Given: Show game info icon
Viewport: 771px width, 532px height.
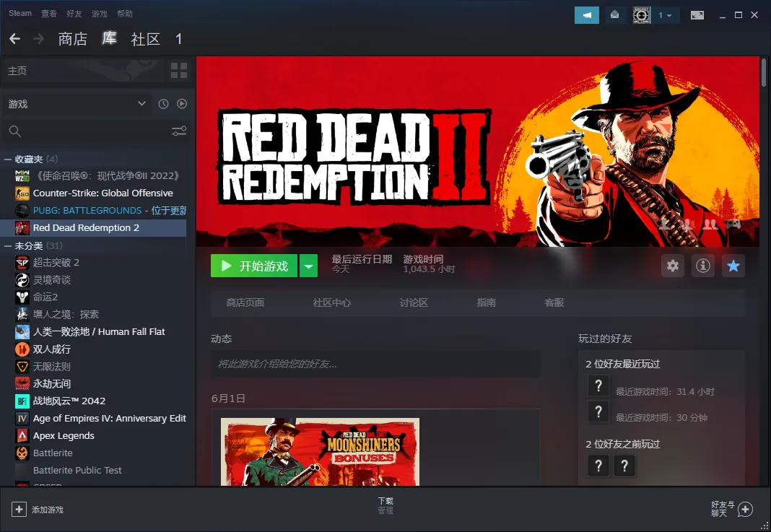Looking at the screenshot, I should 702,266.
